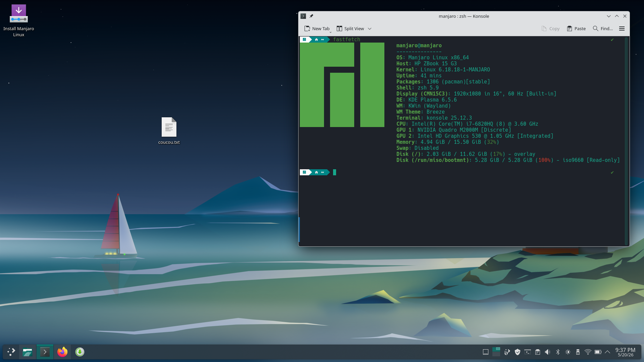
Task: Open the Install Manjaro Linux desktop icon
Action: tap(19, 20)
